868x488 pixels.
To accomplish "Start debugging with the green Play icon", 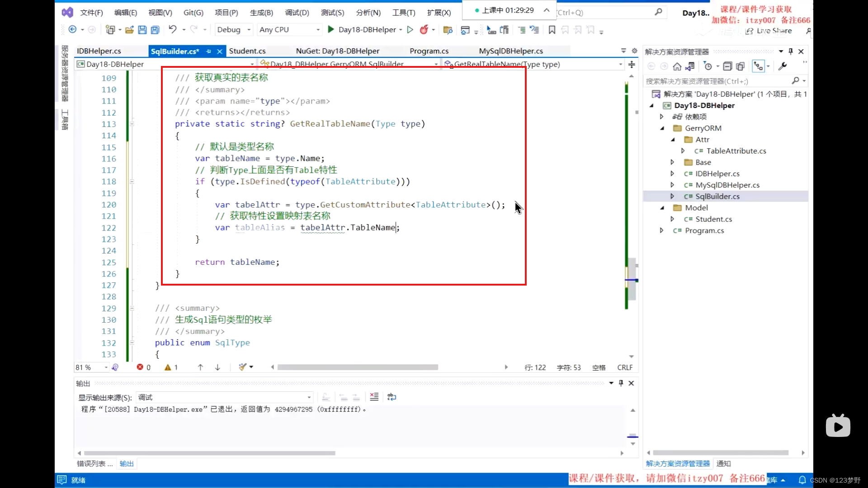I will point(330,29).
